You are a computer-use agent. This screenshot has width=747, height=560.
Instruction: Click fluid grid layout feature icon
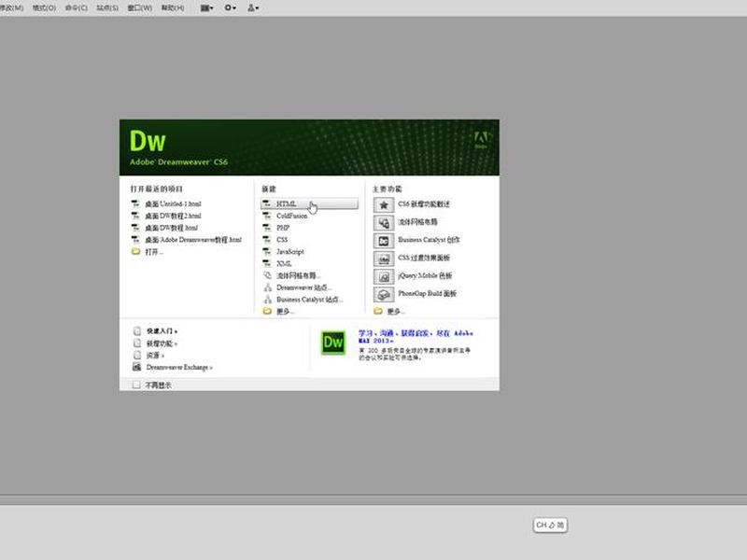coord(384,223)
